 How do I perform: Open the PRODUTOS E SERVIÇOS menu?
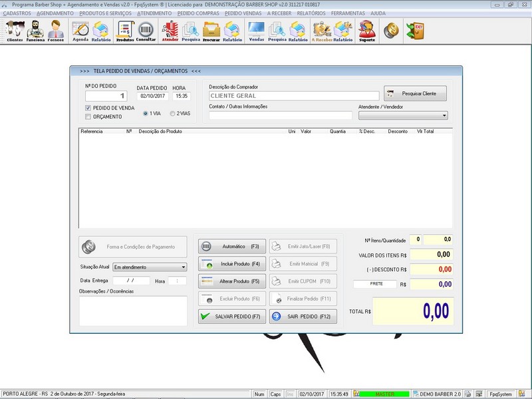point(105,13)
